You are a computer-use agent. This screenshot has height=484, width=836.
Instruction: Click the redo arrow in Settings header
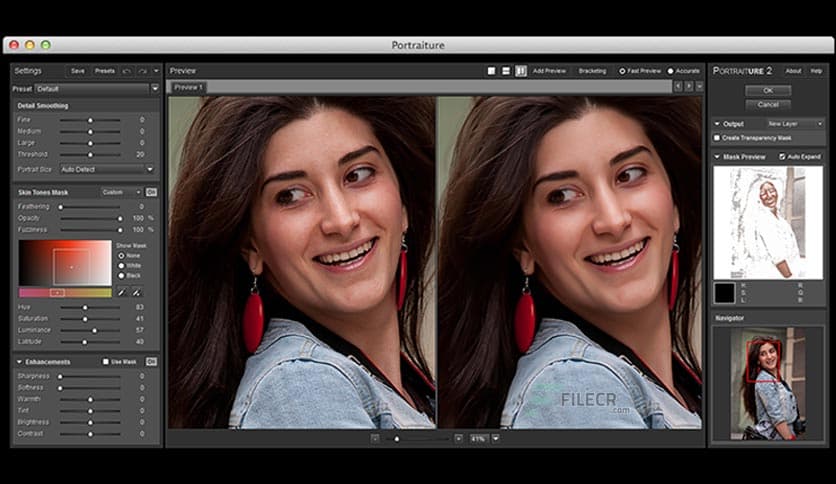point(143,71)
